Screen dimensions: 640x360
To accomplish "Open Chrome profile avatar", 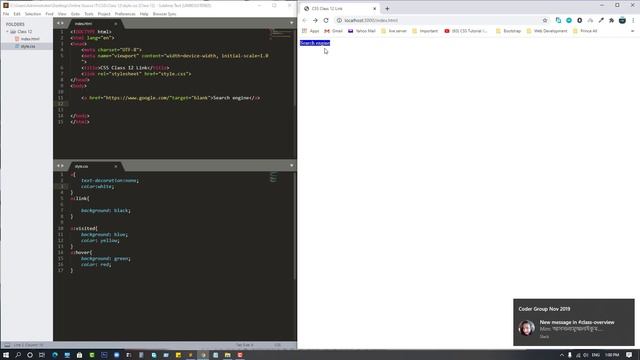I will click(x=622, y=20).
